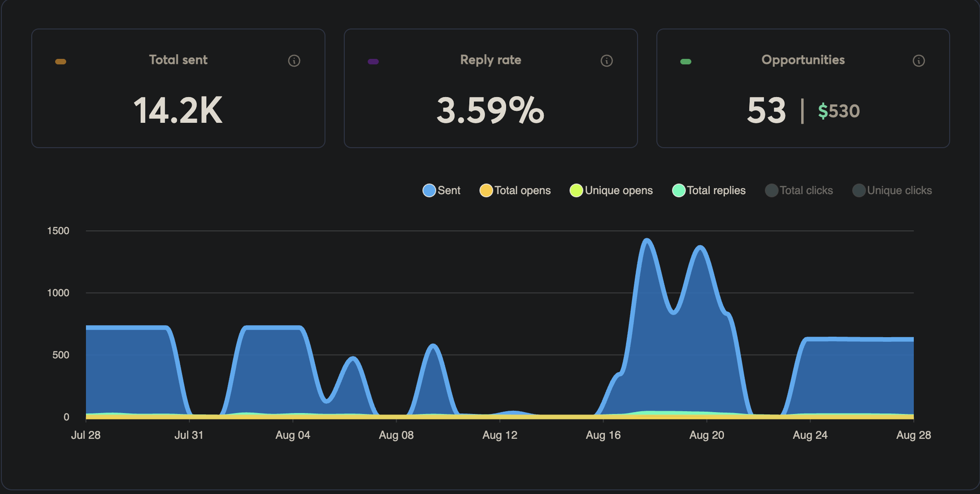Open the Opportunities info icon
Image resolution: width=980 pixels, height=494 pixels.
pos(919,61)
